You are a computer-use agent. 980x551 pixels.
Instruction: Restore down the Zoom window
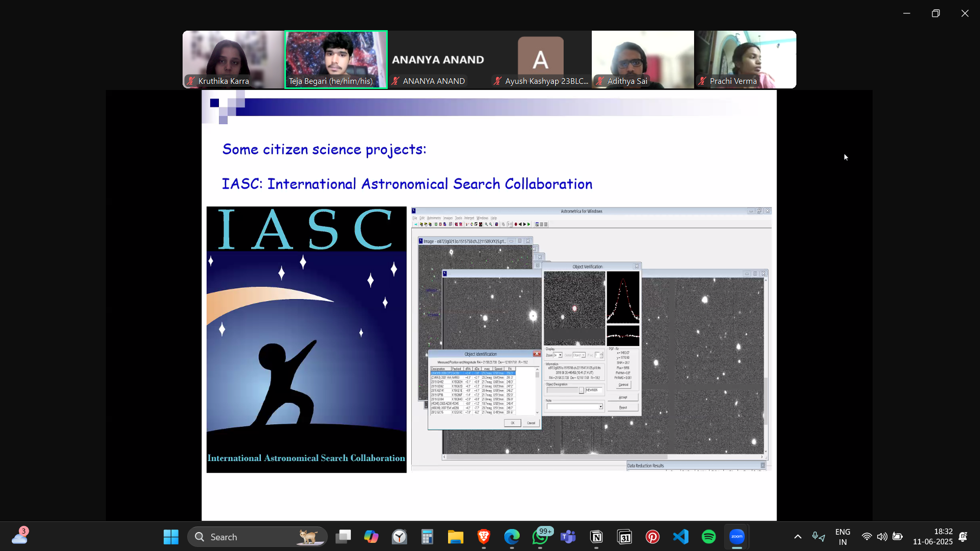[936, 13]
